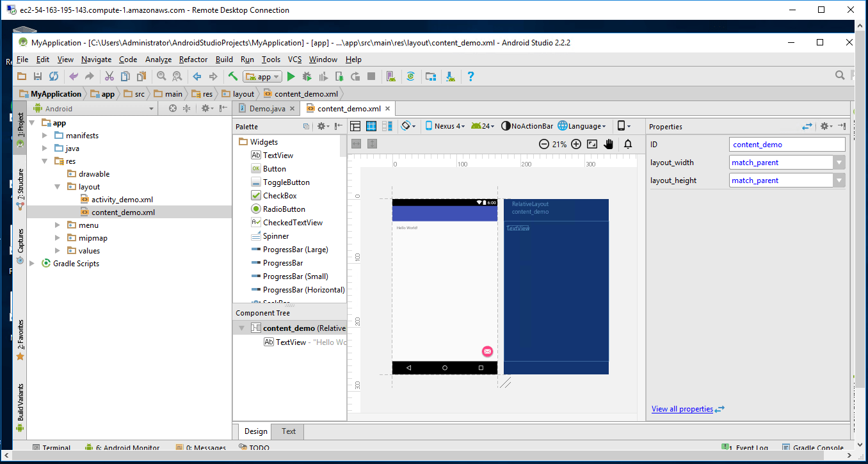Viewport: 868px width, 464px height.
Task: Open the Build menu
Action: pos(223,59)
